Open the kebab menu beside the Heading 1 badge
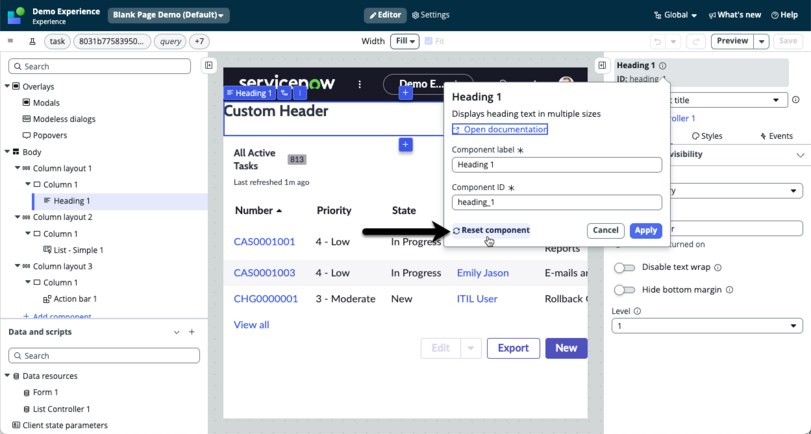 click(x=300, y=93)
